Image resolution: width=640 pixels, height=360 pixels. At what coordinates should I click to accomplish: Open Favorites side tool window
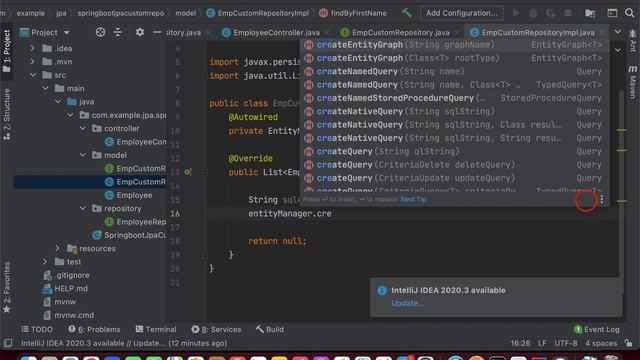(x=7, y=287)
